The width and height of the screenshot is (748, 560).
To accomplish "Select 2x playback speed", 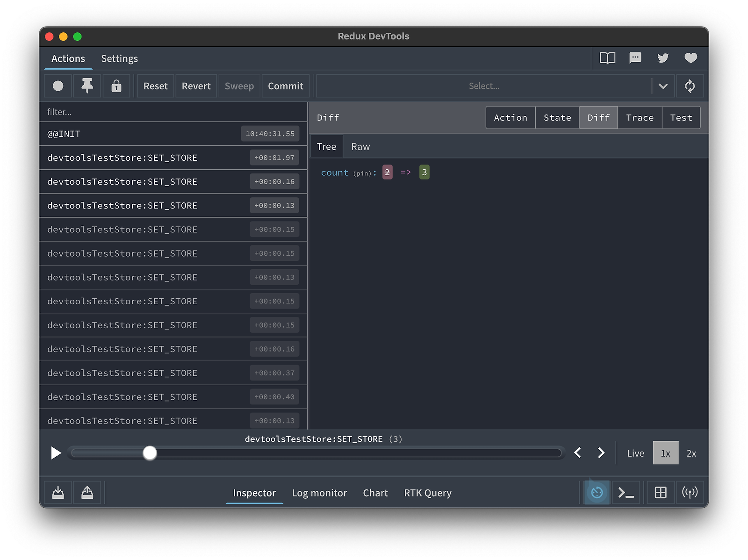I will (x=691, y=453).
